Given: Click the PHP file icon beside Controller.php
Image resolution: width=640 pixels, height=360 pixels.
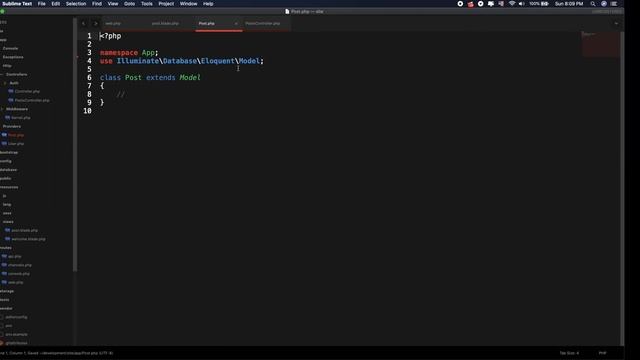Looking at the screenshot, I should point(11,91).
